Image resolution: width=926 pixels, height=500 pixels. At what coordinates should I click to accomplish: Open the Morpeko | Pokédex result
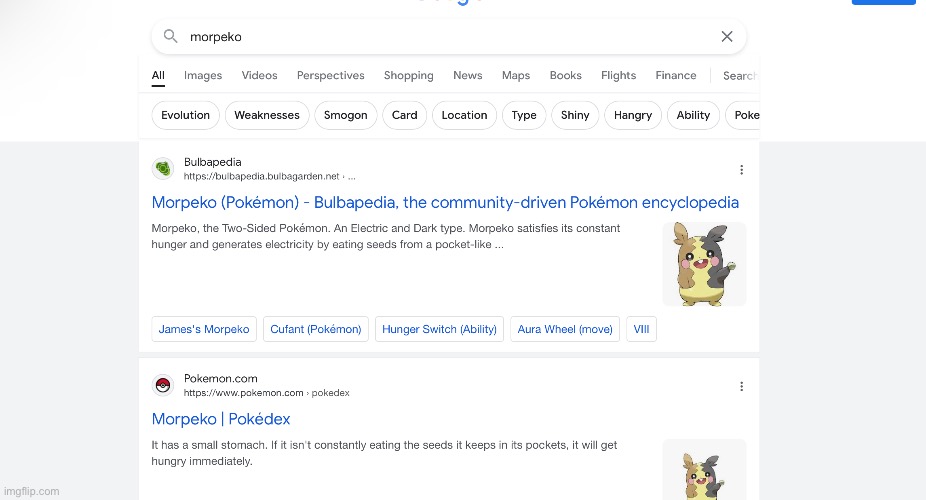pos(221,419)
